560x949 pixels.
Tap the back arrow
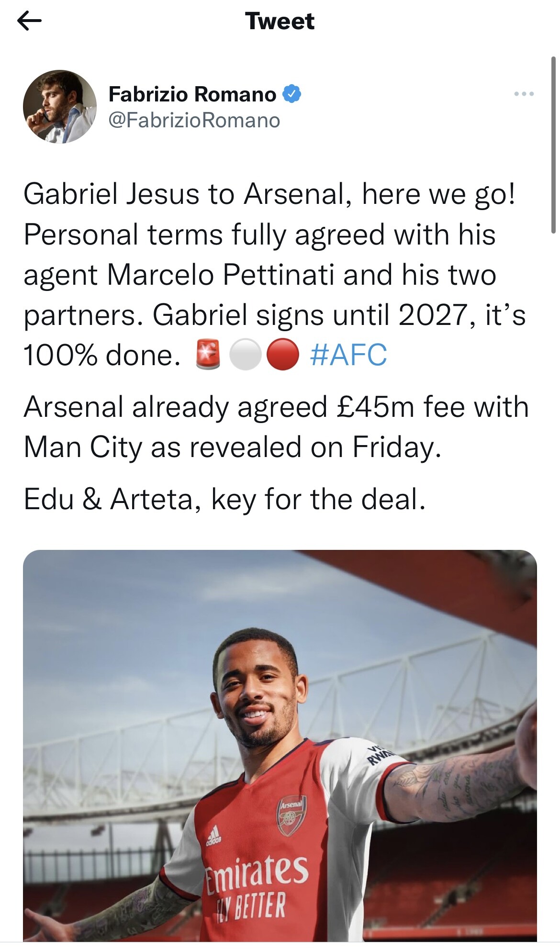[29, 22]
